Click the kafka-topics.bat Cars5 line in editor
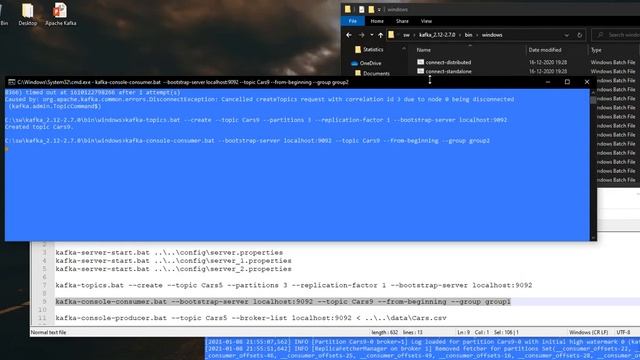The image size is (640, 360). pyautogui.click(x=293, y=285)
